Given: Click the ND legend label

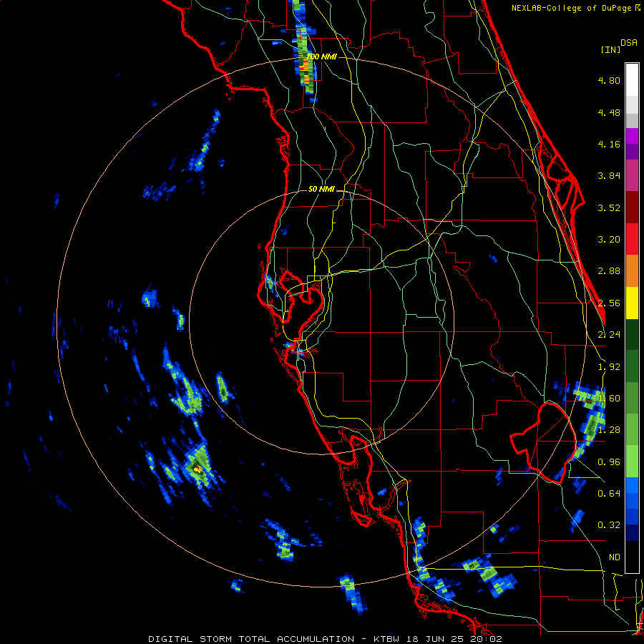Looking at the screenshot, I should [615, 557].
